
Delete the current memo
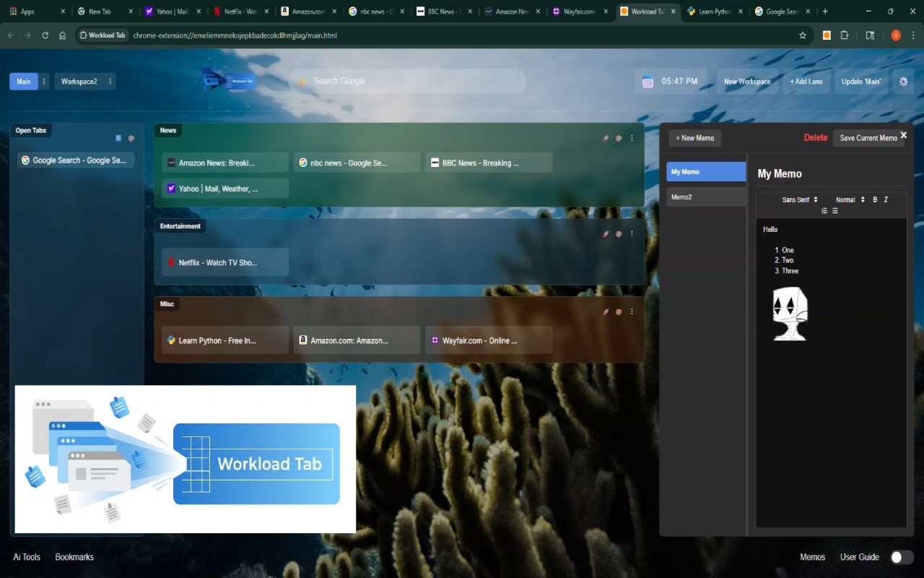click(x=816, y=137)
